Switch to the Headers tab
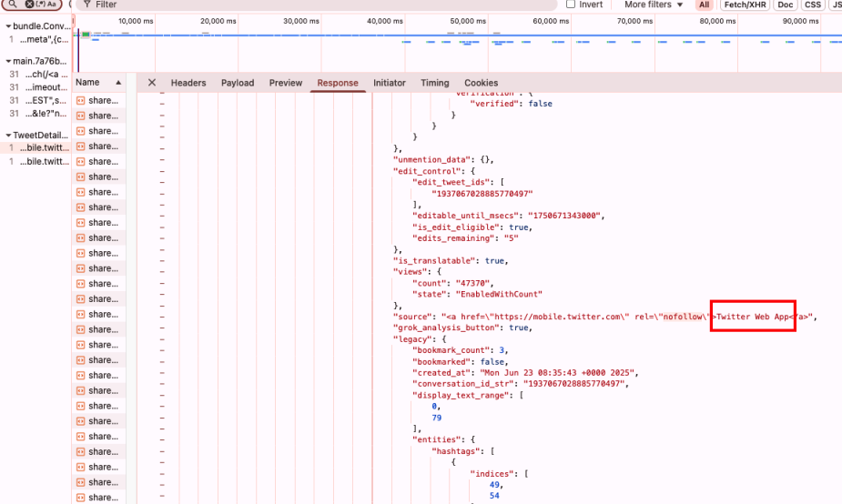 [x=188, y=83]
